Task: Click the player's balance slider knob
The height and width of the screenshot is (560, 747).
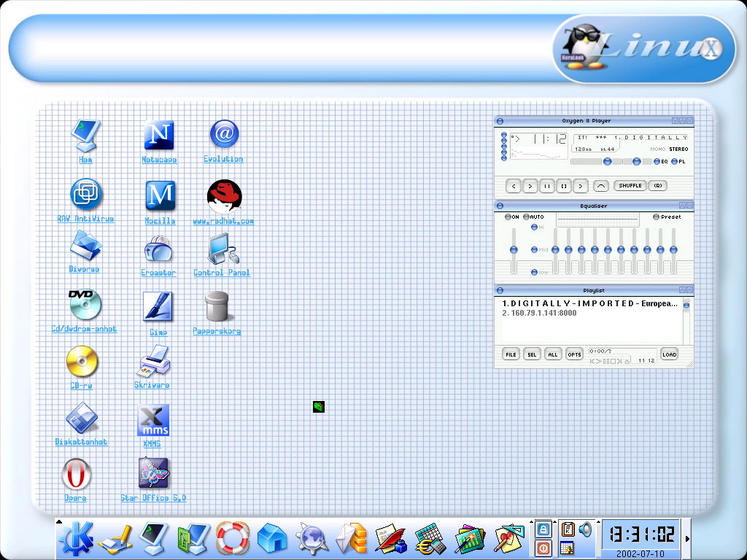Action: (636, 161)
